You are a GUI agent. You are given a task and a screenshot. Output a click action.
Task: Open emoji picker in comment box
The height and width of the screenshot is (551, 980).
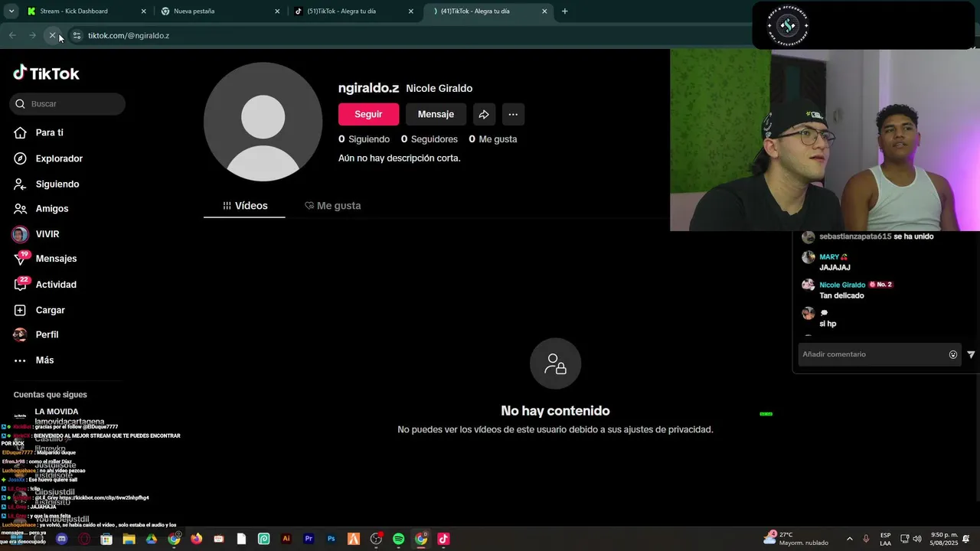[953, 354]
